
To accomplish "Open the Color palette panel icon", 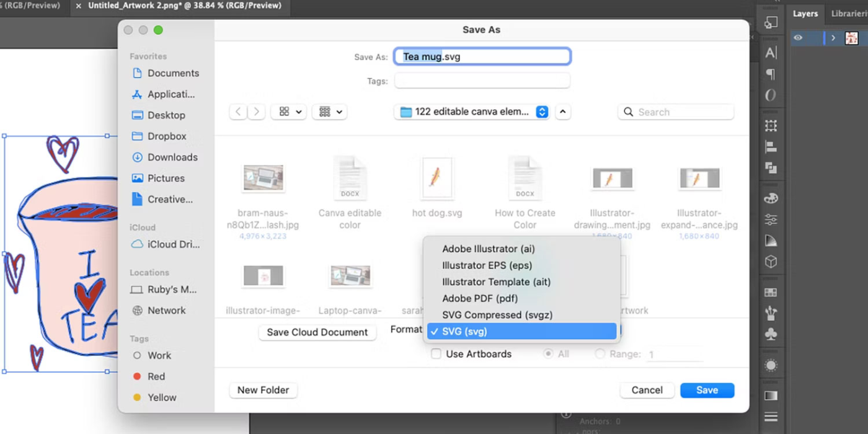I will click(771, 198).
